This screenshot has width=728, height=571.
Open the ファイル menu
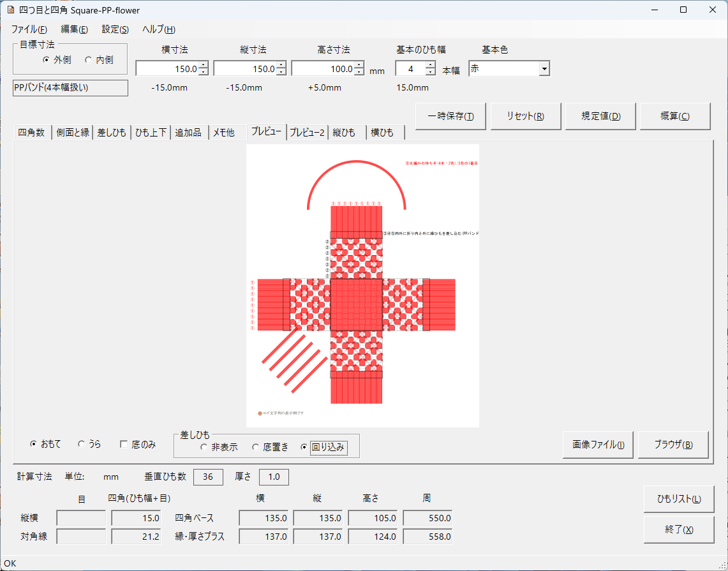tap(29, 29)
